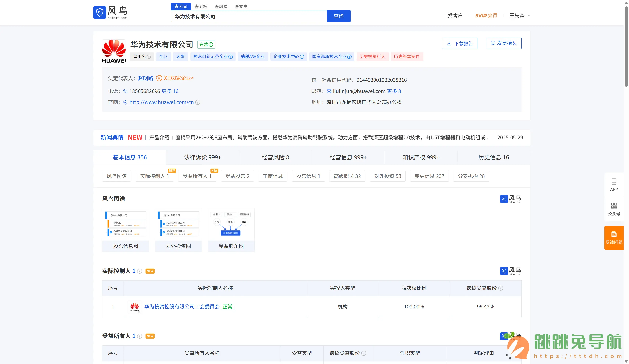Click info icon on 技术创新示范企业 tag

coord(231,57)
